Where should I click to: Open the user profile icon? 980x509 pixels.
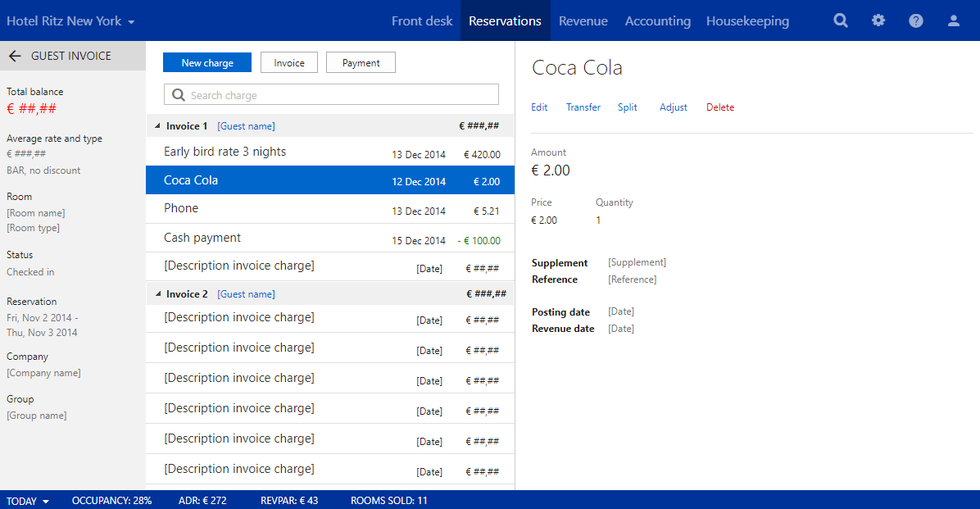(953, 20)
